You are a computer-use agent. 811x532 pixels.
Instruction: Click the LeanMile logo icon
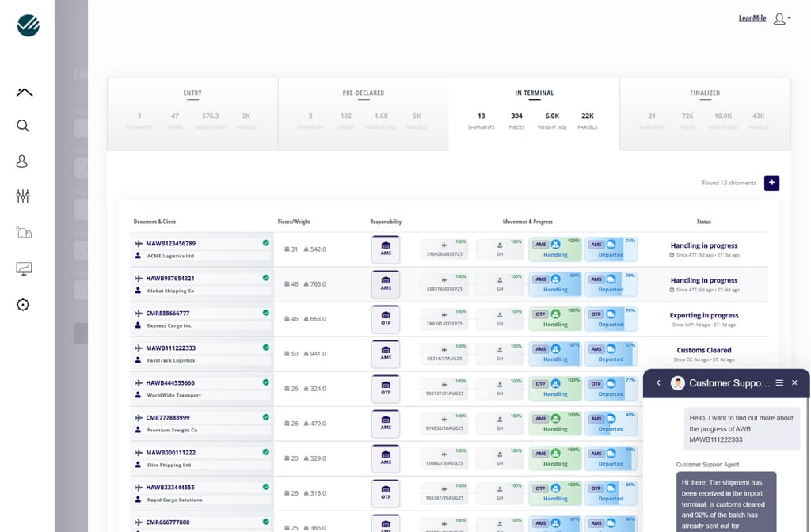pyautogui.click(x=28, y=25)
